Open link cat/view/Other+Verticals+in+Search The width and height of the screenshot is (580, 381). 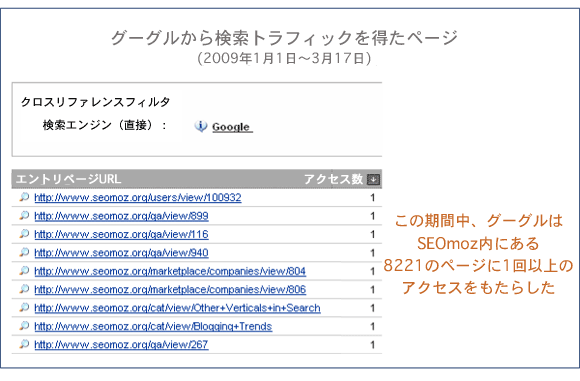coord(177,308)
